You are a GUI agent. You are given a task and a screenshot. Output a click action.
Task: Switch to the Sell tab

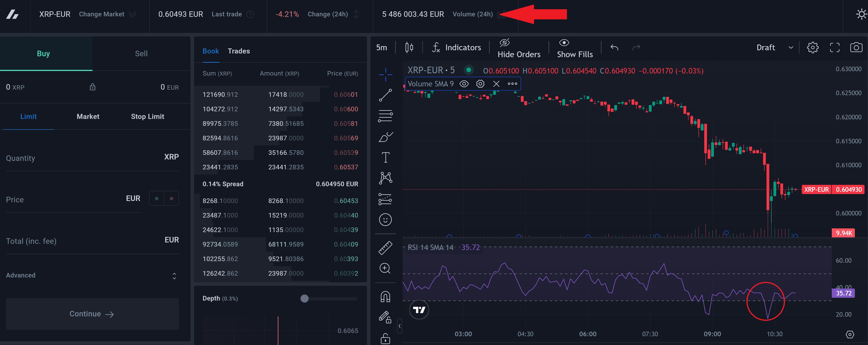141,53
